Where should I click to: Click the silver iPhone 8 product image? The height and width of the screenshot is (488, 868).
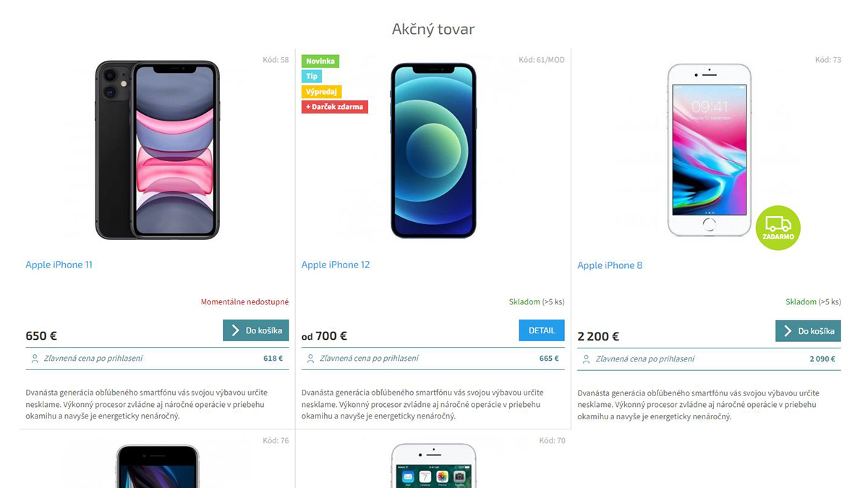tap(710, 150)
